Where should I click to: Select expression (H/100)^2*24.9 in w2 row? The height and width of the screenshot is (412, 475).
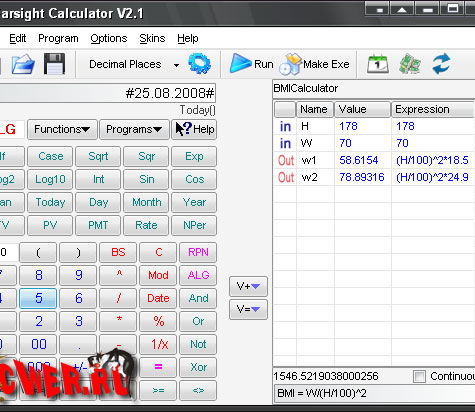(432, 177)
